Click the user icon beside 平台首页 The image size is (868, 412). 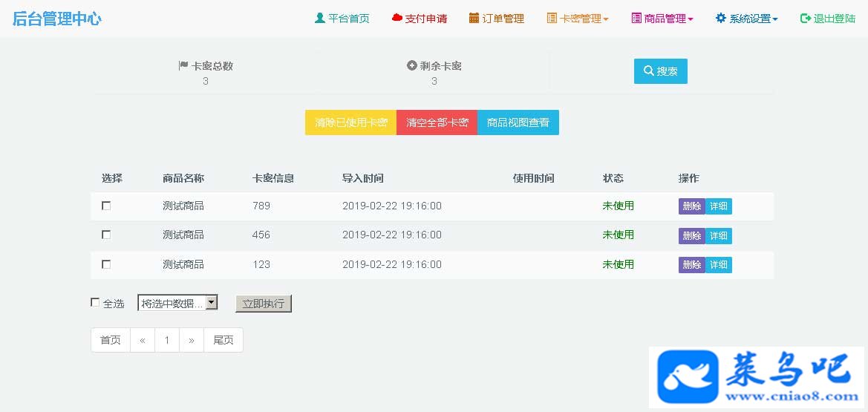click(x=319, y=18)
